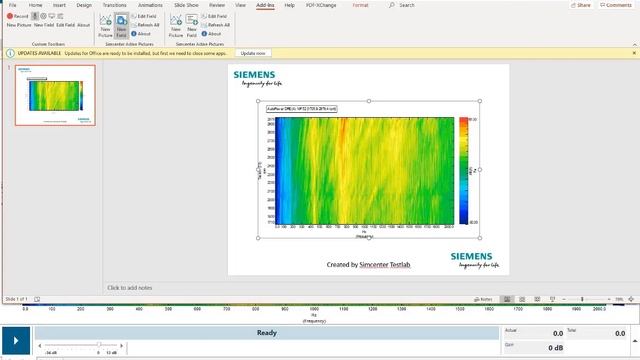Click the gain slider thumb below Ready

[x=99, y=345]
